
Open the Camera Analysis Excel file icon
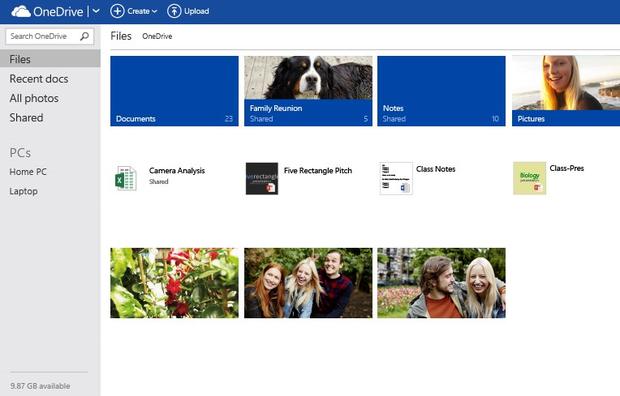(126, 179)
